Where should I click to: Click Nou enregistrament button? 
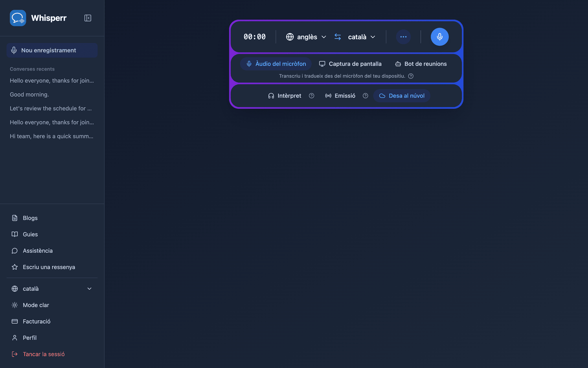click(52, 50)
